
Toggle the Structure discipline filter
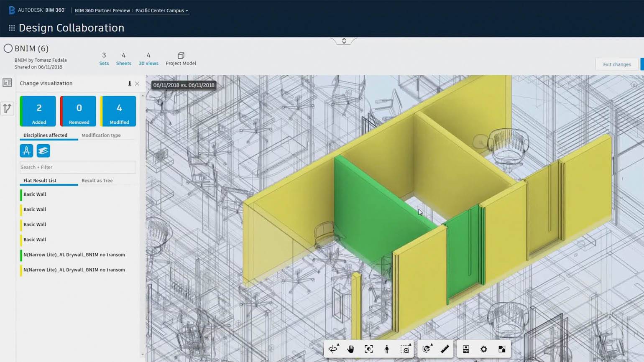tap(43, 150)
